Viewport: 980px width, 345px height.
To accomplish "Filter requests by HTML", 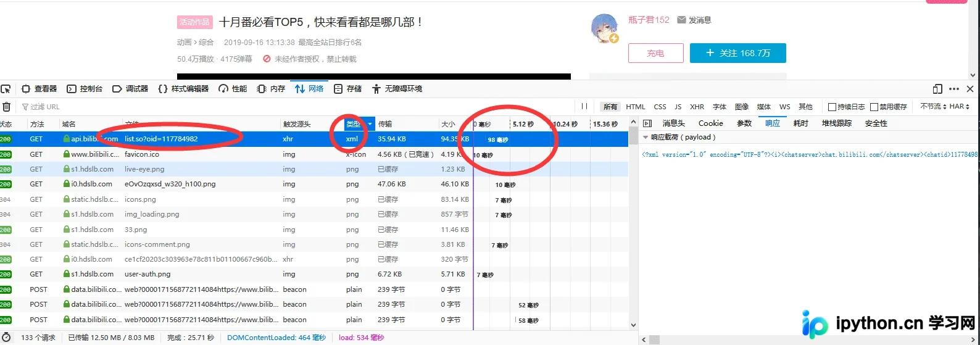I will tap(636, 107).
